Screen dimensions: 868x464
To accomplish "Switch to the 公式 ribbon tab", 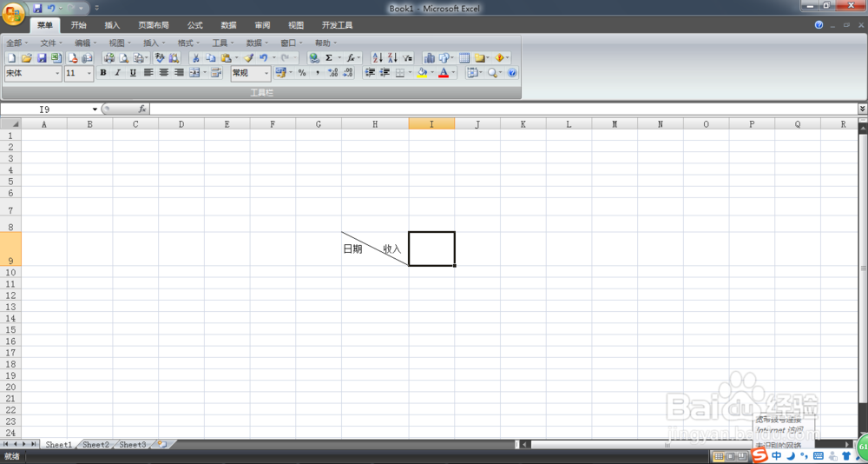I will pyautogui.click(x=194, y=25).
